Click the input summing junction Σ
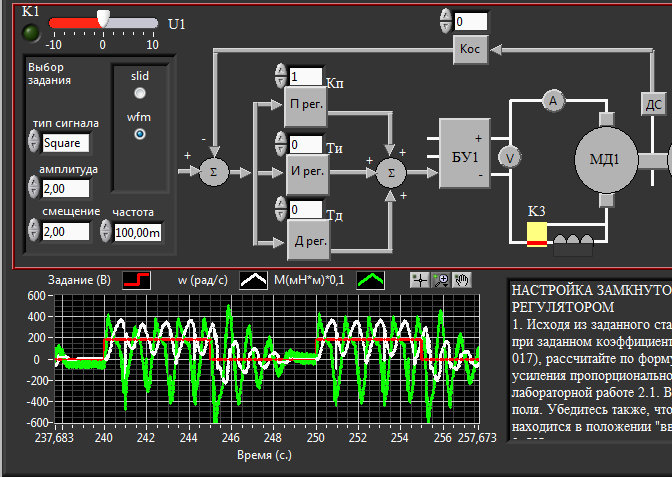Image resolution: width=672 pixels, height=477 pixels. [214, 172]
